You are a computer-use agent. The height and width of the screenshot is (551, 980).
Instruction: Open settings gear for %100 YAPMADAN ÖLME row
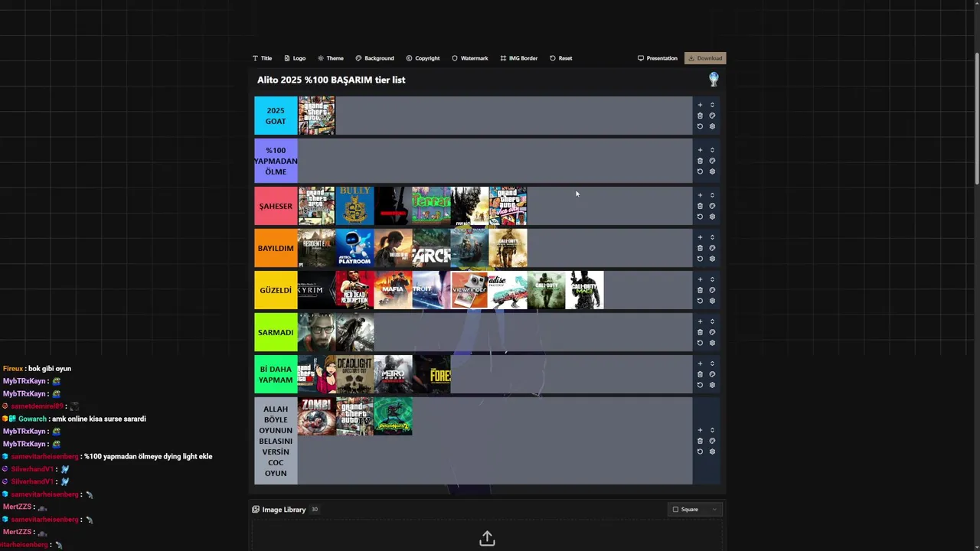point(712,171)
